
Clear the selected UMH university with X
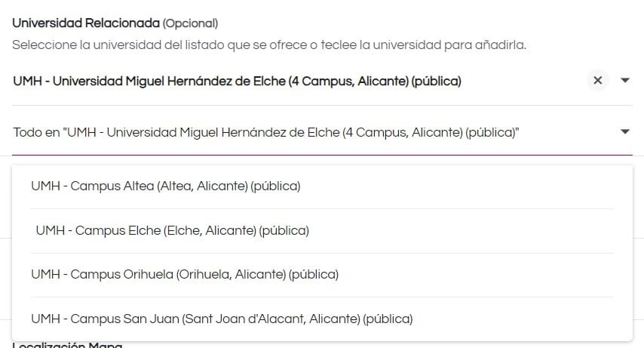coord(597,80)
